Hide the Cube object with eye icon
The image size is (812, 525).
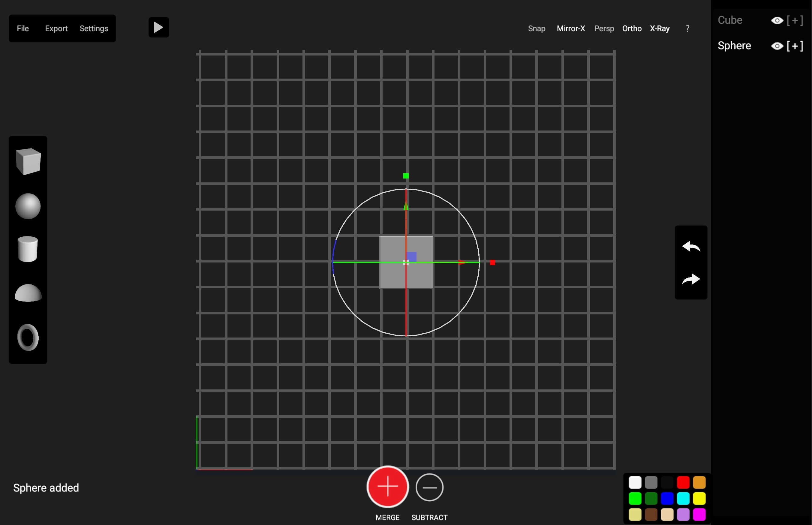coord(777,20)
